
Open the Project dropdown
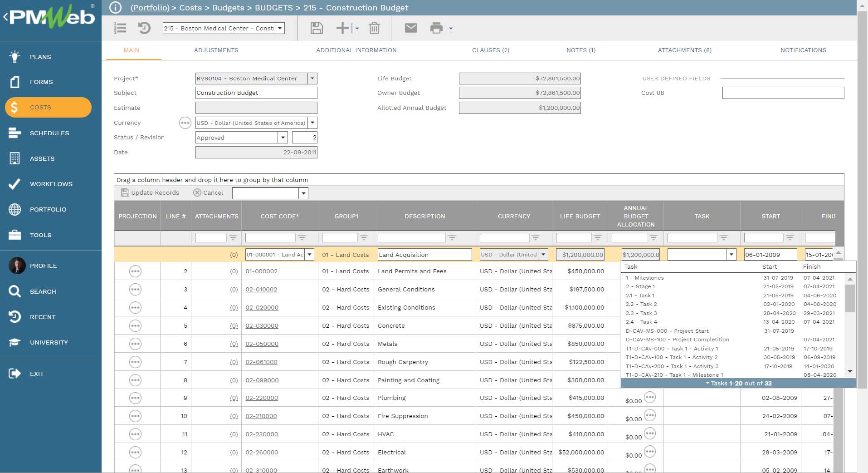tap(312, 79)
